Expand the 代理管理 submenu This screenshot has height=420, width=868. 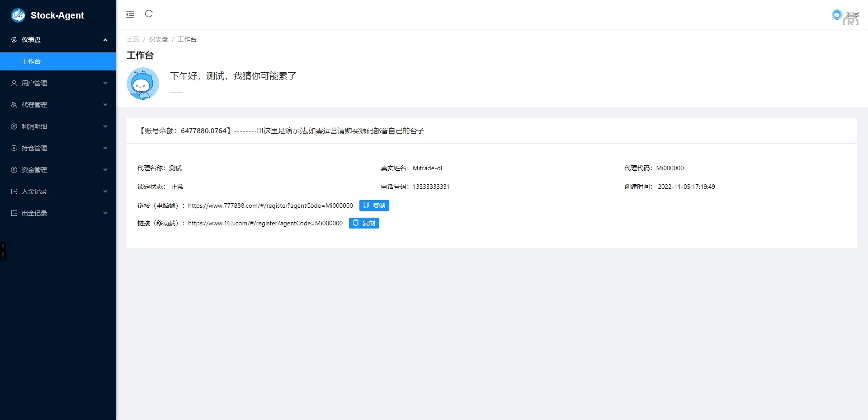(105, 105)
